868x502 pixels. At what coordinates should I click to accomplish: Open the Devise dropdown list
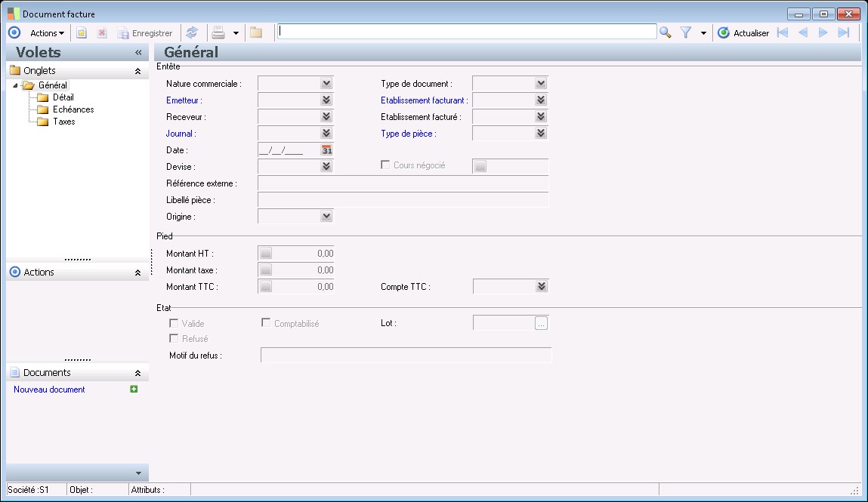coord(326,167)
